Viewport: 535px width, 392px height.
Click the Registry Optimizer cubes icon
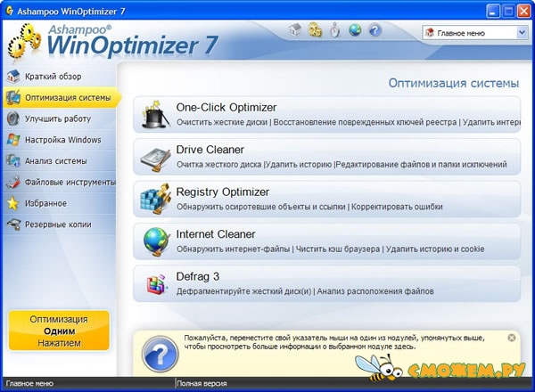coord(155,200)
